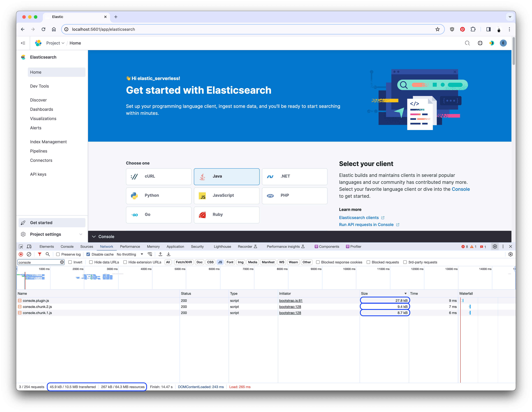The image size is (532, 412).
Task: Click the bootstrap.js:81 initiator link
Action: click(291, 301)
